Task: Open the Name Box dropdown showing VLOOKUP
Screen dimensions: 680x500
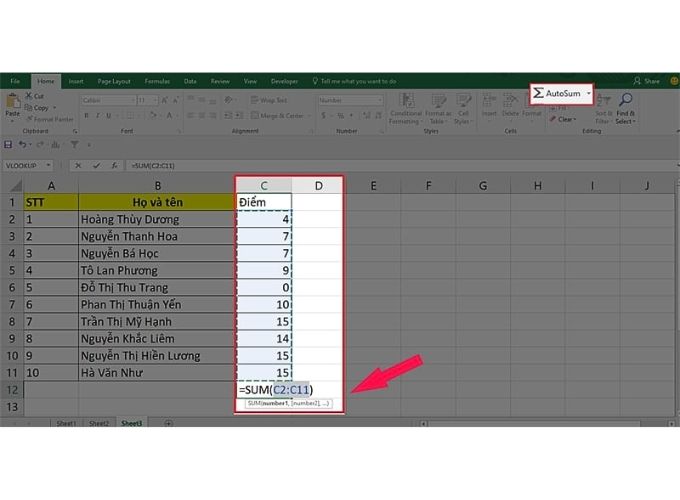Action: point(48,165)
